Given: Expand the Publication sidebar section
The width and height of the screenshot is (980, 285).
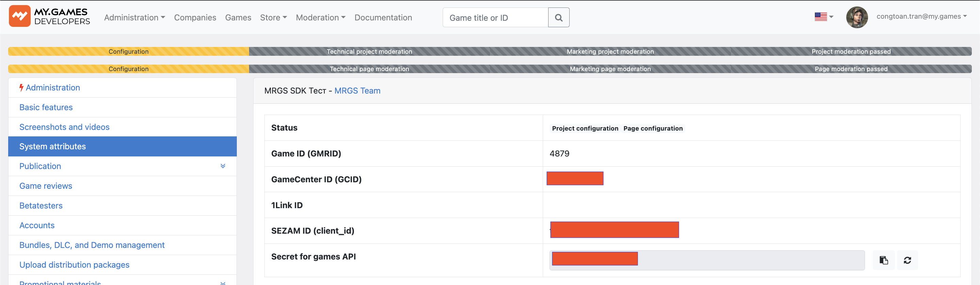Looking at the screenshot, I should click(x=223, y=166).
